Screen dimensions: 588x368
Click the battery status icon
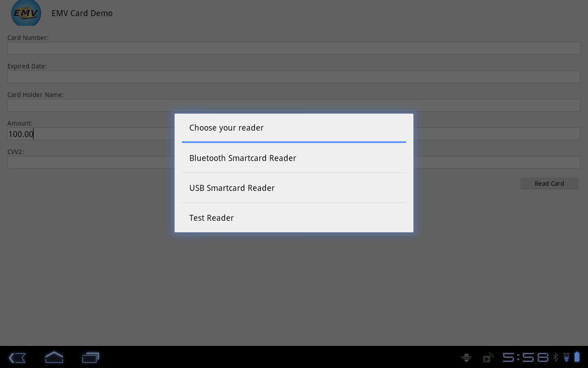(577, 356)
